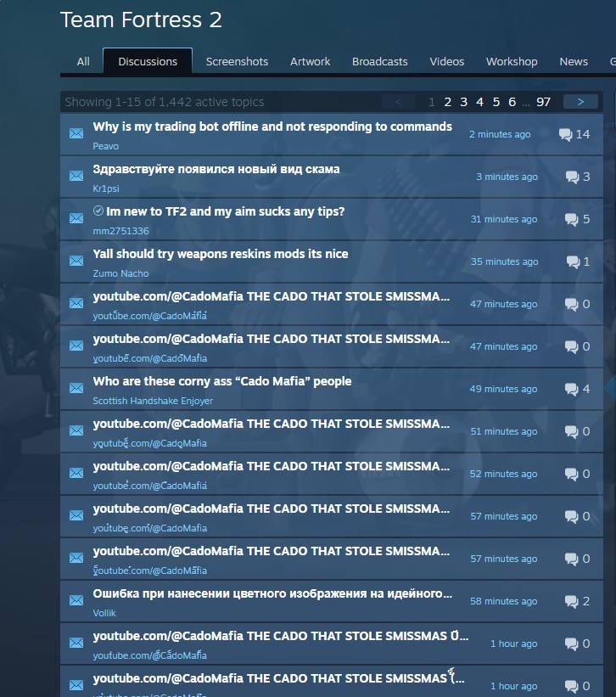Switch to the Screenshots tab
The width and height of the screenshot is (616, 697).
237,61
